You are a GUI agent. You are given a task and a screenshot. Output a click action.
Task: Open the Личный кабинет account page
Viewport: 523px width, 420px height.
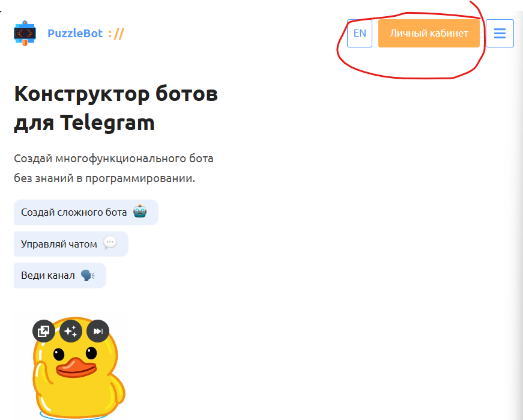point(428,33)
